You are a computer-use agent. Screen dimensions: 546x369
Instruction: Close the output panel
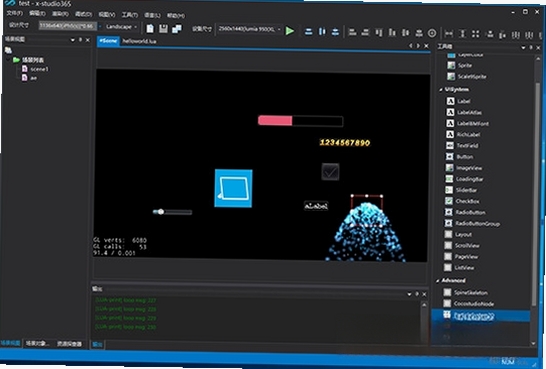[x=424, y=295]
